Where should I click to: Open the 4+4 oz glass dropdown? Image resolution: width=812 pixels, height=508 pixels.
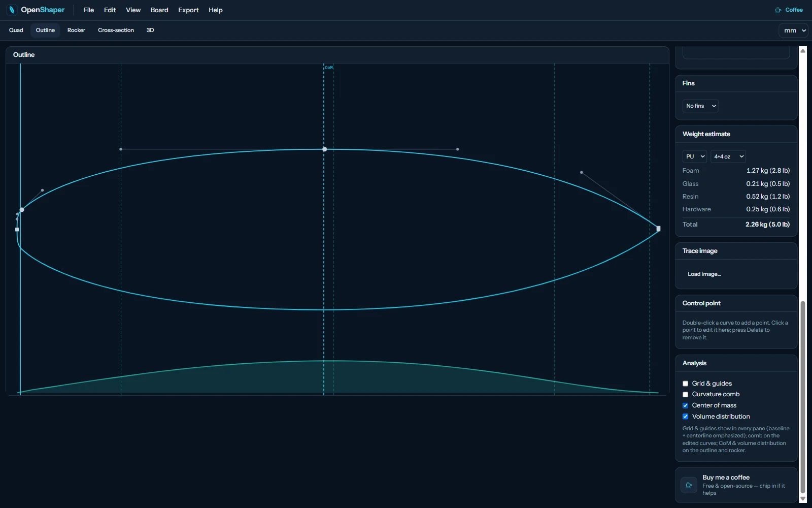728,156
